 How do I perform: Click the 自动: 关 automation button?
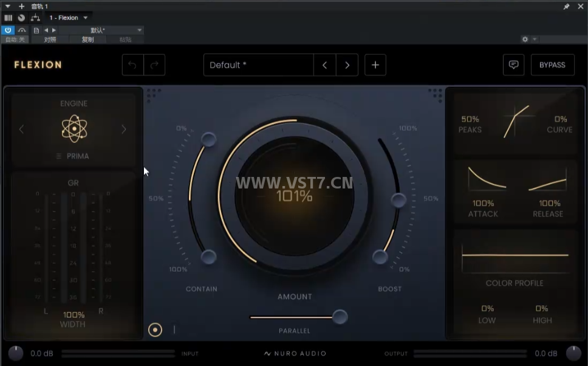15,40
